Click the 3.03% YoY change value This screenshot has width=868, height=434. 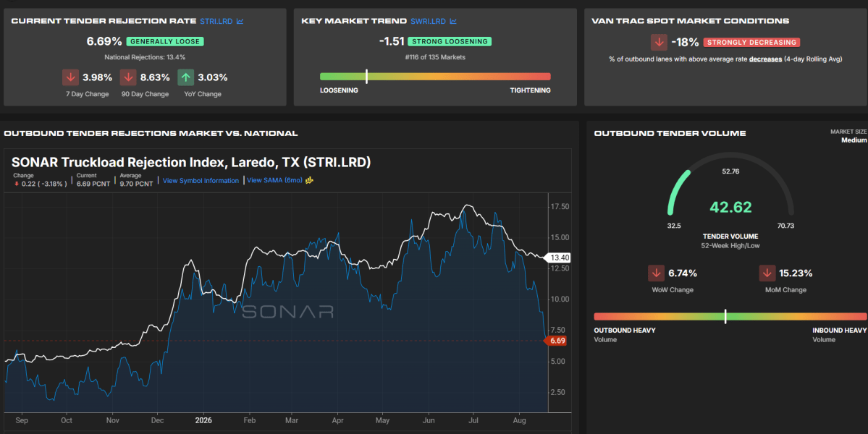tap(213, 77)
